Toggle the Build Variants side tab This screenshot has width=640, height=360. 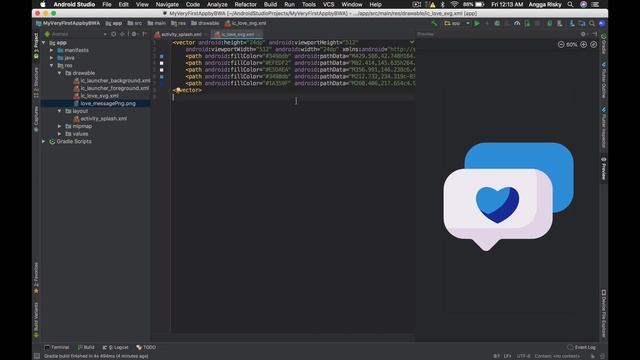(36, 320)
